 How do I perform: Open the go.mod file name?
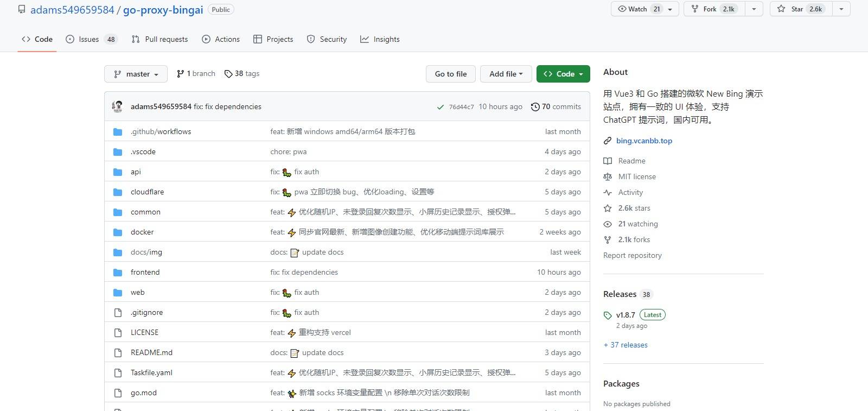tap(143, 393)
